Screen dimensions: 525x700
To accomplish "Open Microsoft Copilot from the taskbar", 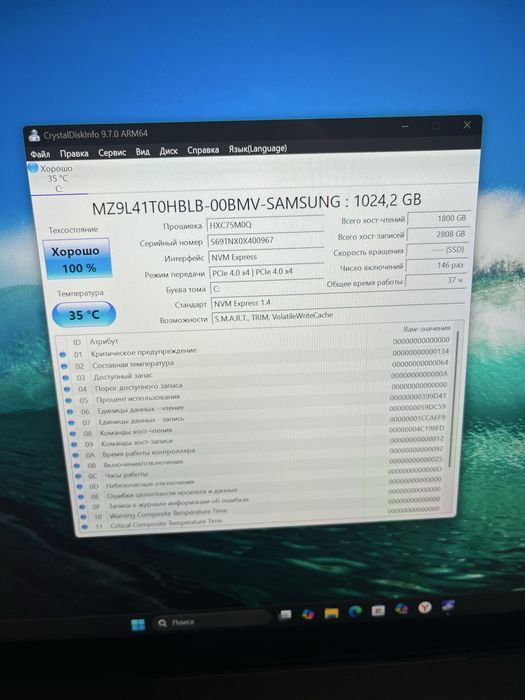I will 308,614.
